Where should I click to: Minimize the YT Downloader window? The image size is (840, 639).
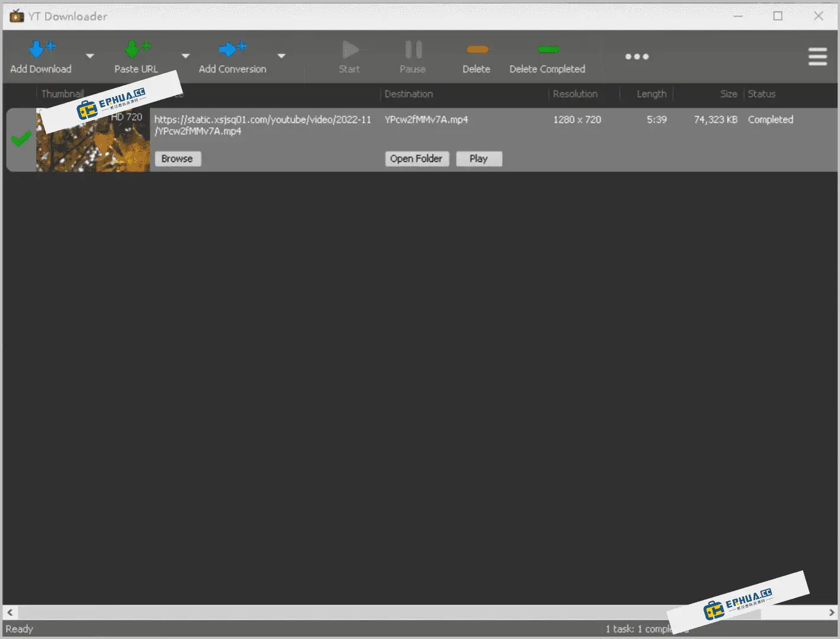(x=738, y=16)
